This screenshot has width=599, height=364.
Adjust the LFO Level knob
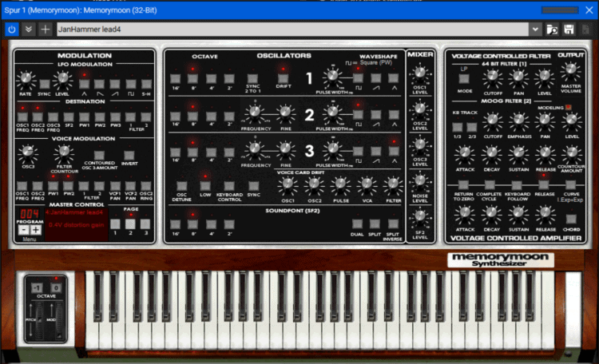point(62,79)
